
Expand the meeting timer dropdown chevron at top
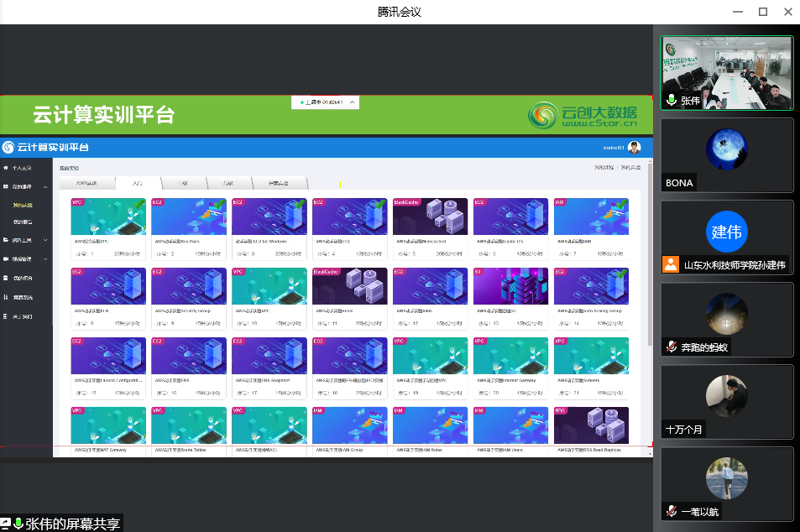pyautogui.click(x=352, y=102)
